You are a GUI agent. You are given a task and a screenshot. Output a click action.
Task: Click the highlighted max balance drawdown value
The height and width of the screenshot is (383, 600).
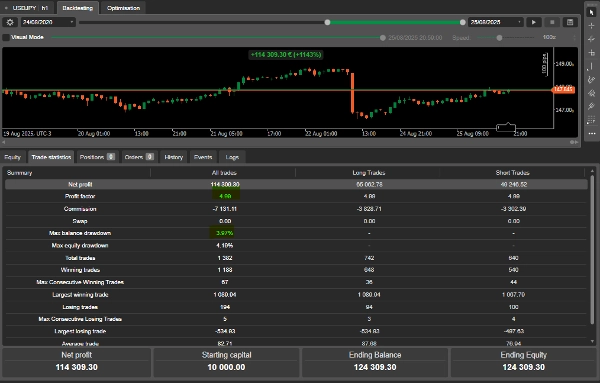[x=224, y=233]
